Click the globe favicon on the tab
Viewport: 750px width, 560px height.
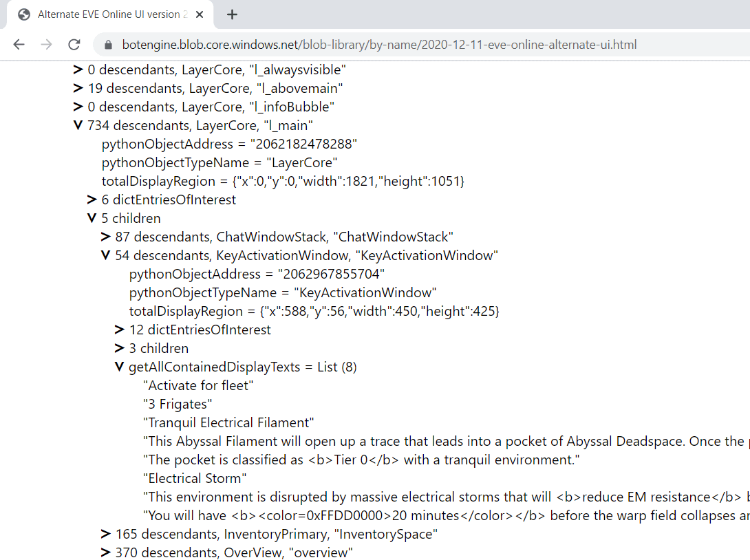pos(24,15)
